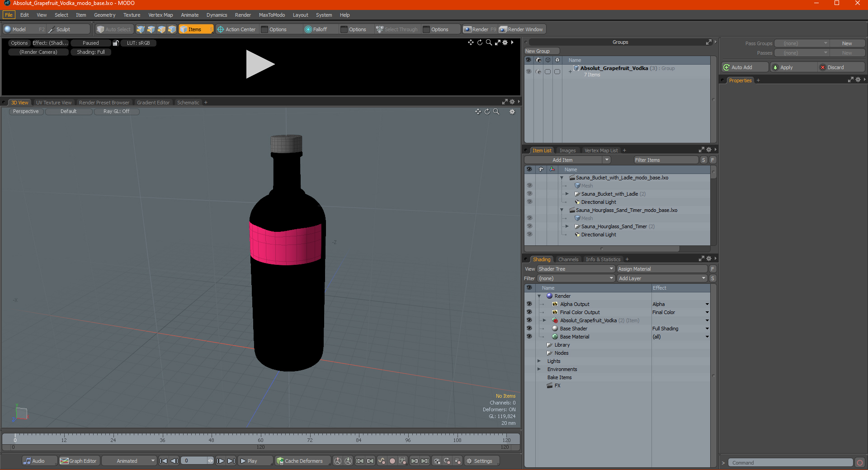
Task: Collapse Sauna_Bucket_with_Ladle_modo_base.lxo scene
Action: pos(562,178)
